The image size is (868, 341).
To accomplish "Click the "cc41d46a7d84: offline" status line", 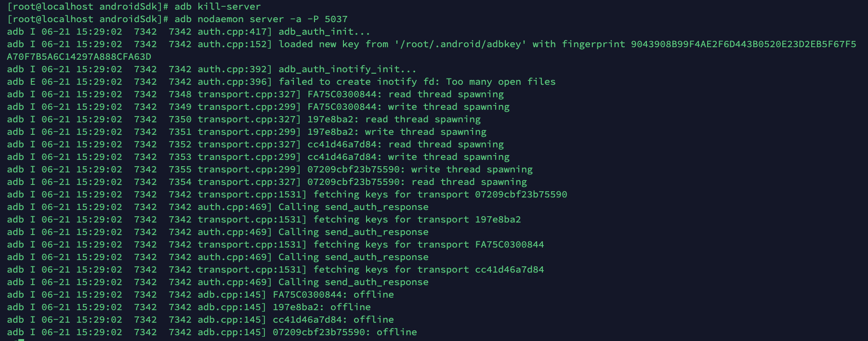I will click(333, 320).
